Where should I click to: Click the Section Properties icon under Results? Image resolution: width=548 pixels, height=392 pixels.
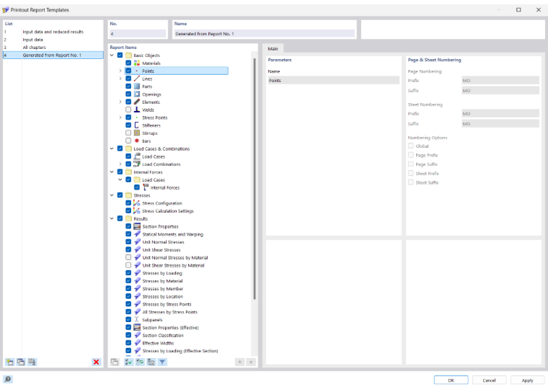pyautogui.click(x=137, y=226)
